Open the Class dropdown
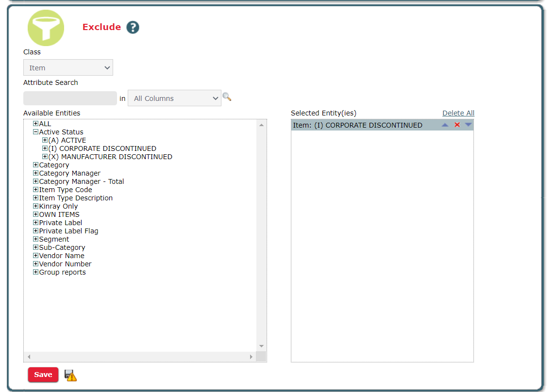The width and height of the screenshot is (556, 392). pos(68,68)
